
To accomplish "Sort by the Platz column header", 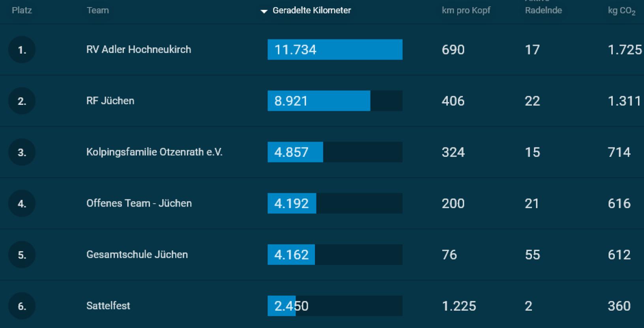I will (22, 10).
